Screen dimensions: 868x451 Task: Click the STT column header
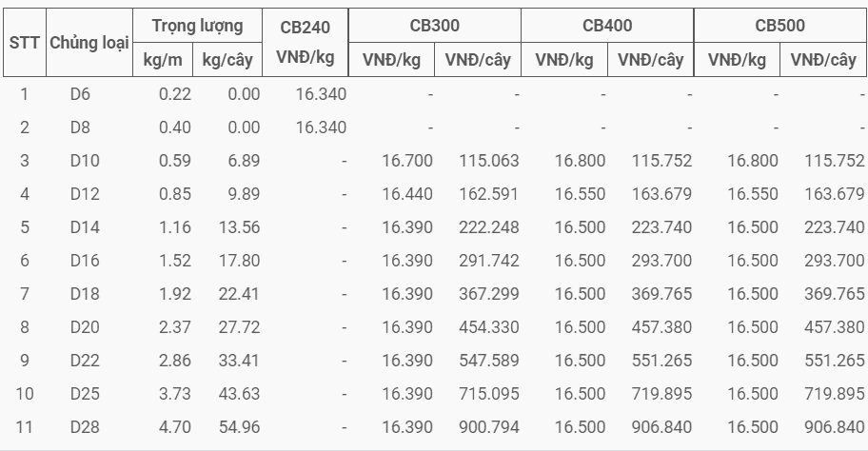coord(25,43)
